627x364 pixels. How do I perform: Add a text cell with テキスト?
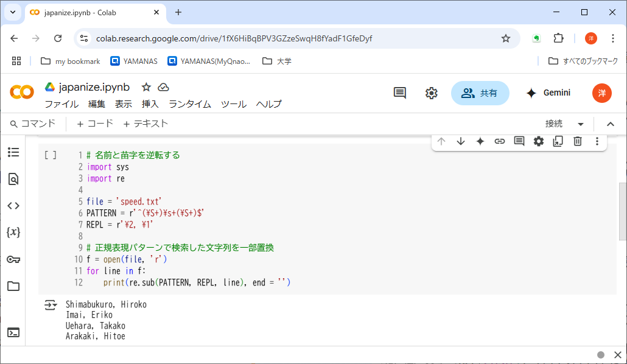(145, 124)
